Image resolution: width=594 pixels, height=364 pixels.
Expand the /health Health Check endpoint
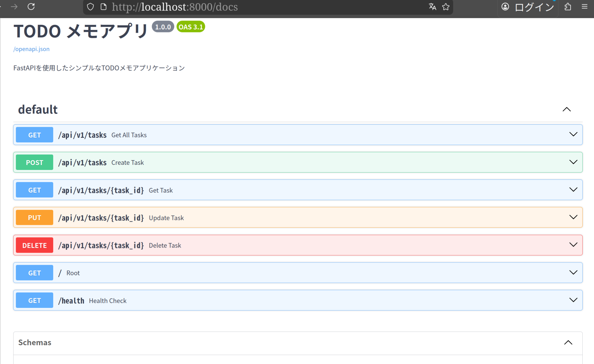573,300
